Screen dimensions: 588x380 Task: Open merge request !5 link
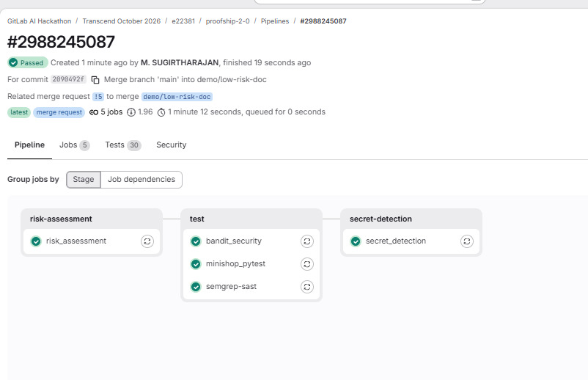click(x=98, y=97)
